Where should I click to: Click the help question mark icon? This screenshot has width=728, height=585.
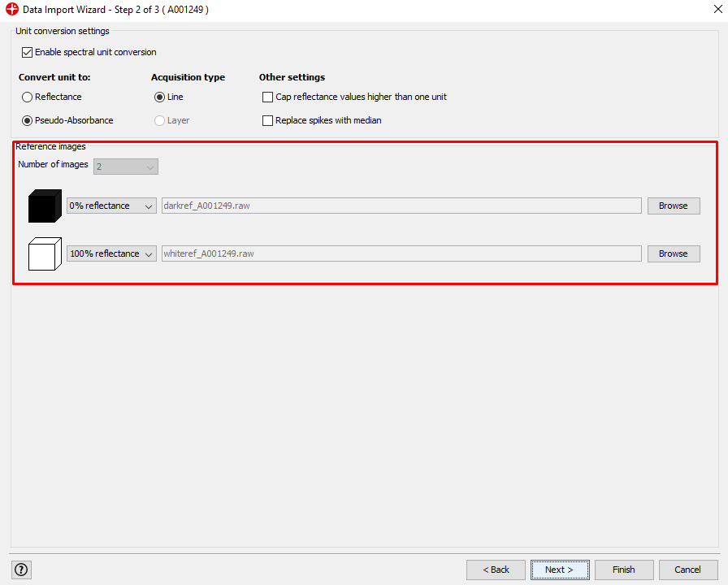pos(21,570)
